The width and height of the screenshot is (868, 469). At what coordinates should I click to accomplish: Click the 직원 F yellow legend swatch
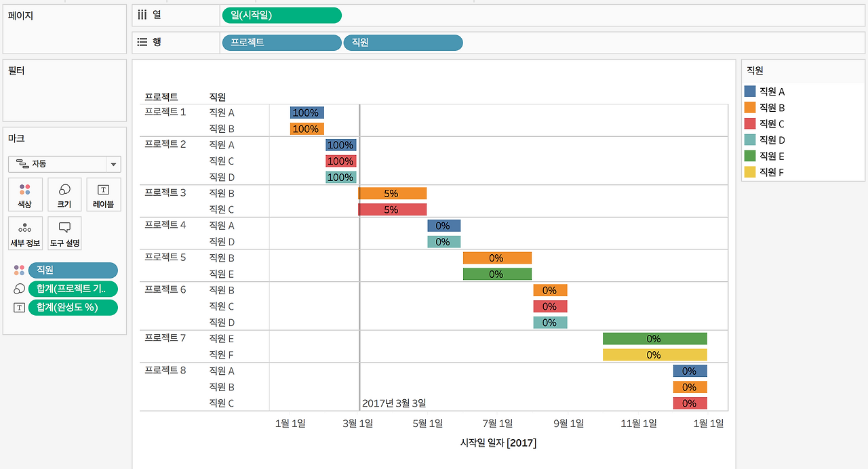point(749,173)
